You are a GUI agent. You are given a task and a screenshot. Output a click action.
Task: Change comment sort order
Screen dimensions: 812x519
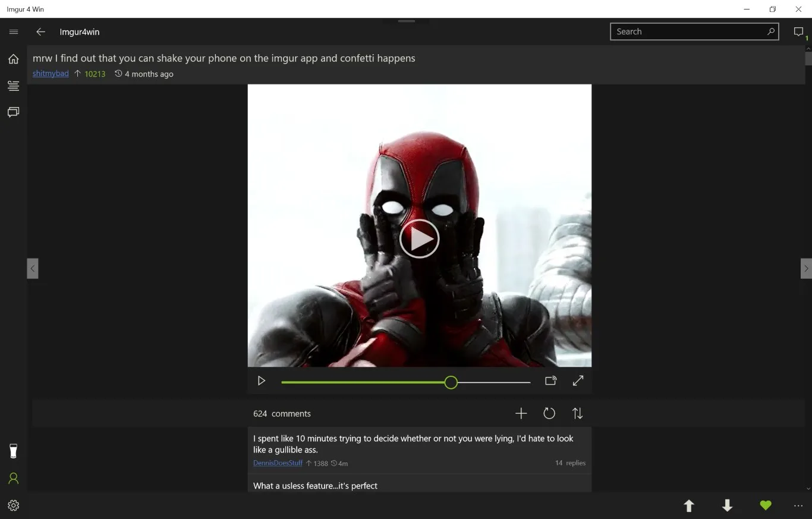(577, 413)
